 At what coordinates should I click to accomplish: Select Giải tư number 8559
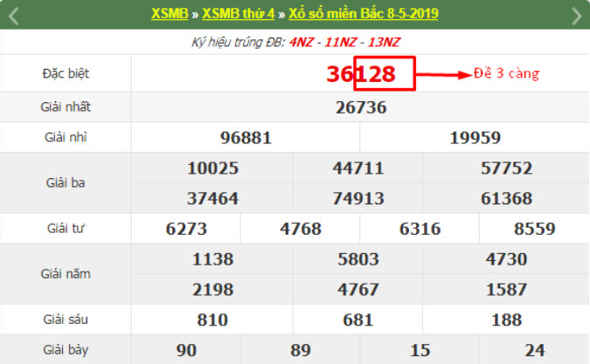pyautogui.click(x=535, y=229)
